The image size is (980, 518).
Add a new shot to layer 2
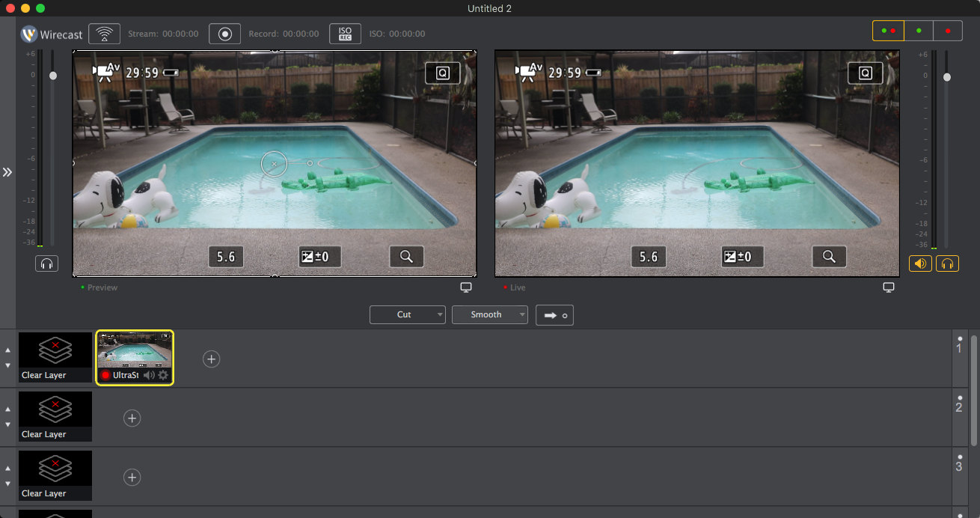click(x=132, y=418)
